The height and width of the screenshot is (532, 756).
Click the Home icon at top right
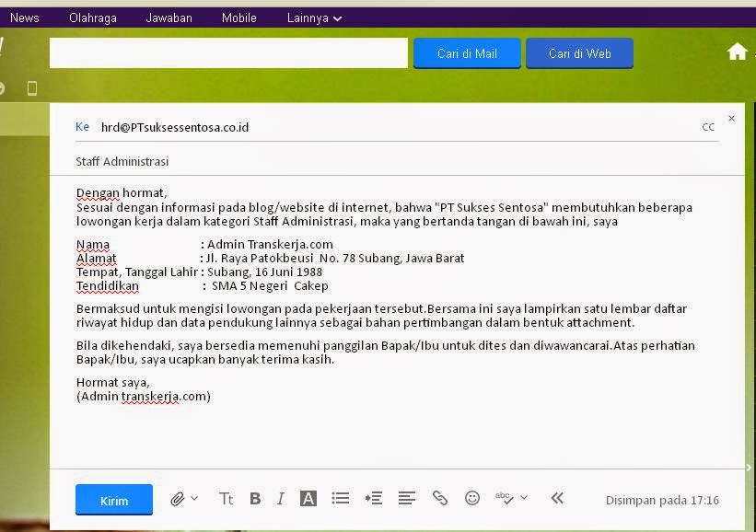coord(738,52)
